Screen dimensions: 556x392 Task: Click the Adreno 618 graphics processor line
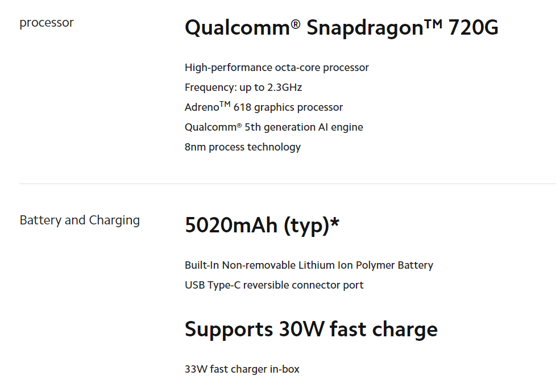(x=264, y=107)
